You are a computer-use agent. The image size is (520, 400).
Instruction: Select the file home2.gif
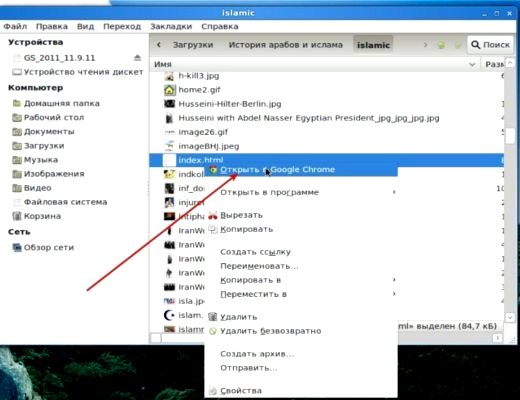point(199,90)
